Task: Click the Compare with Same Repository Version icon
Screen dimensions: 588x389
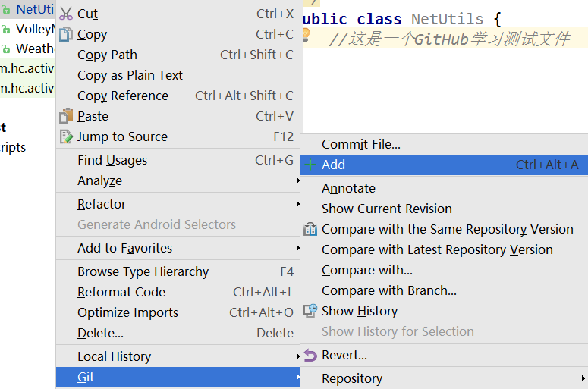Action: point(310,229)
